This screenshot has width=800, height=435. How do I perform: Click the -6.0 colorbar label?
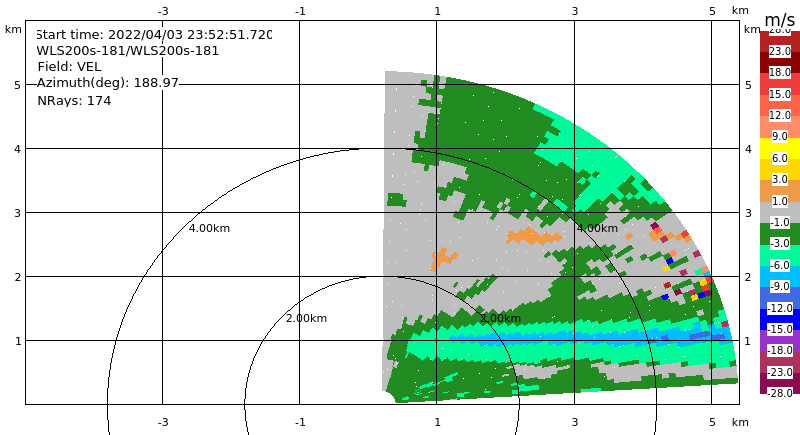pyautogui.click(x=780, y=265)
